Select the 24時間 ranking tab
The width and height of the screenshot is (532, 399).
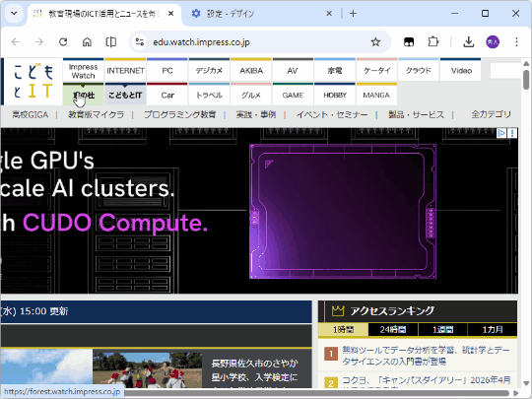(393, 329)
